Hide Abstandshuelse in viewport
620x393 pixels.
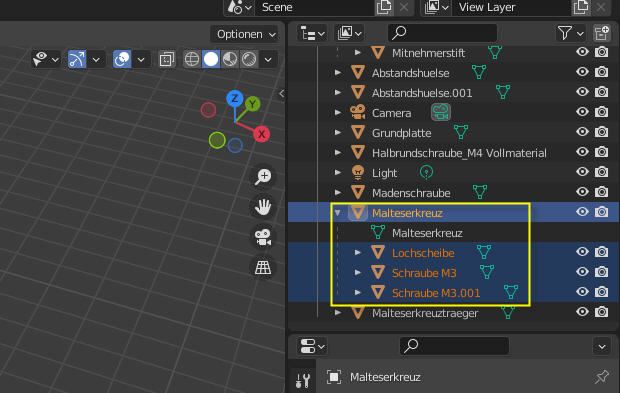click(x=582, y=72)
